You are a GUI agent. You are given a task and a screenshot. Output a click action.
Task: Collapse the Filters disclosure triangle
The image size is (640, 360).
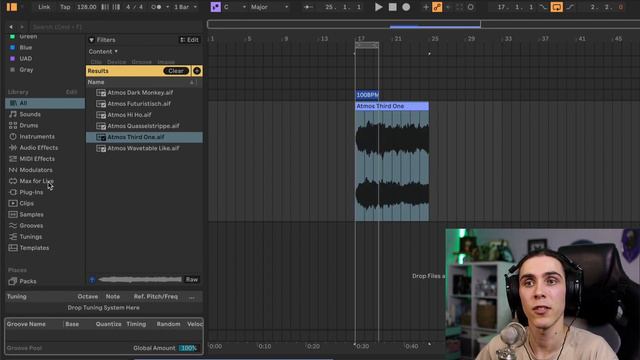(x=91, y=40)
